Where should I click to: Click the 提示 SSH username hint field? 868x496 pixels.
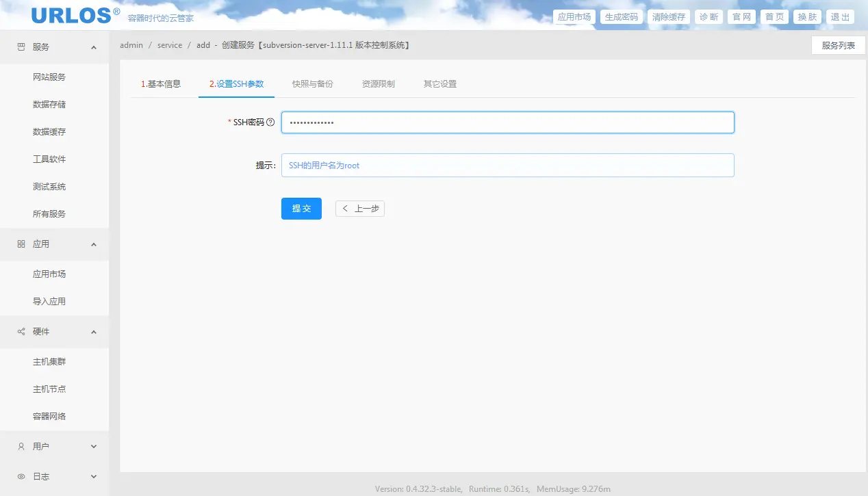pyautogui.click(x=507, y=165)
